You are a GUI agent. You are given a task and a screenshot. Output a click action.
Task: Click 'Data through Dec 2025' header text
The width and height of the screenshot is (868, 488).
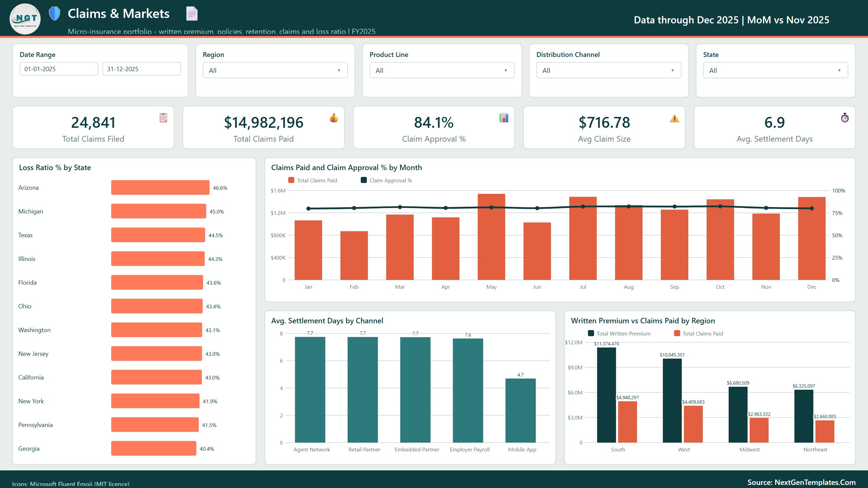tap(686, 20)
